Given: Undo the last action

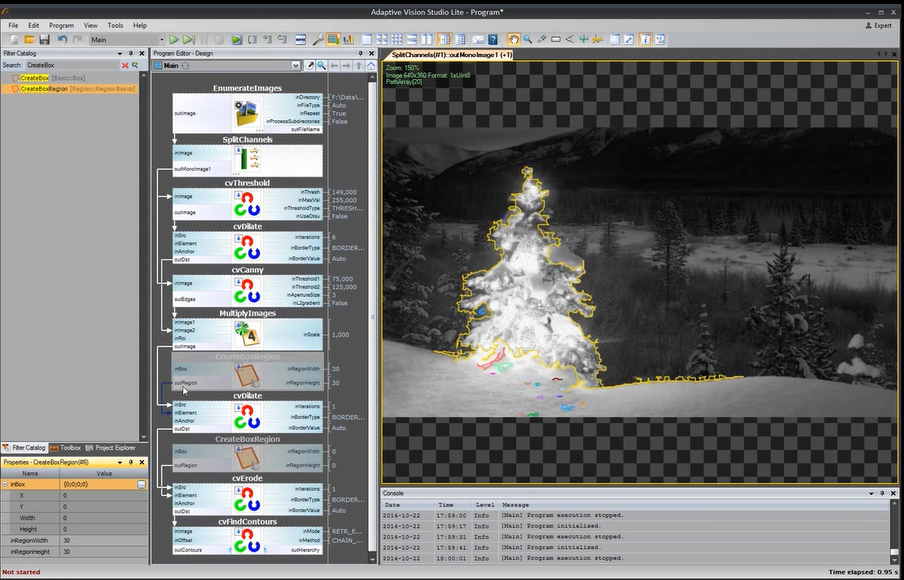Looking at the screenshot, I should [x=62, y=40].
